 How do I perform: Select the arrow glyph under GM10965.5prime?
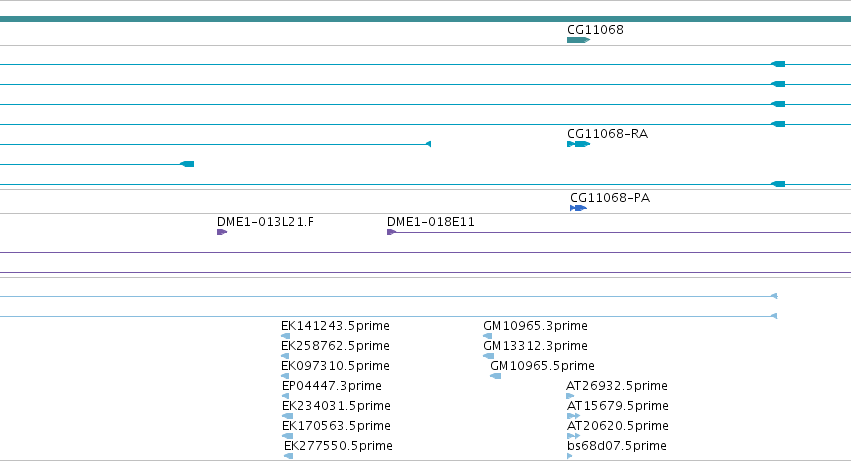(x=496, y=376)
